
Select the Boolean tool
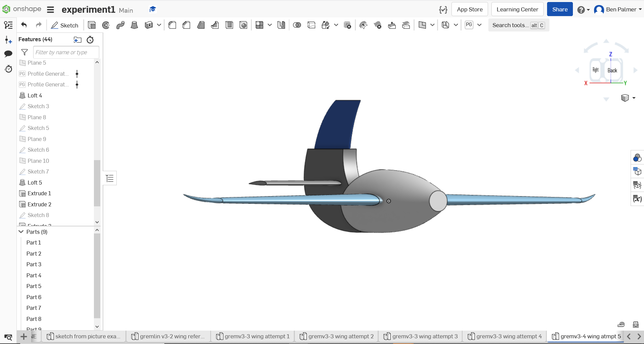(x=297, y=25)
